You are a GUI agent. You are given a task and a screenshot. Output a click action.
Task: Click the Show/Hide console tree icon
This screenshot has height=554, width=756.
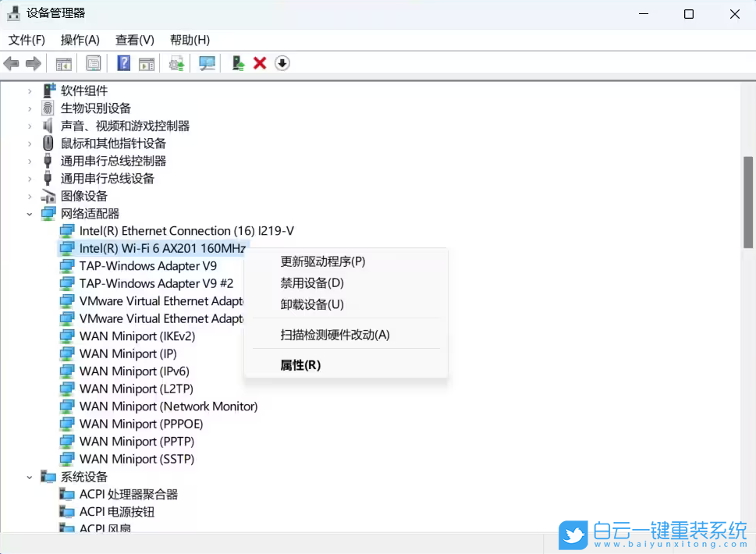[x=64, y=63]
